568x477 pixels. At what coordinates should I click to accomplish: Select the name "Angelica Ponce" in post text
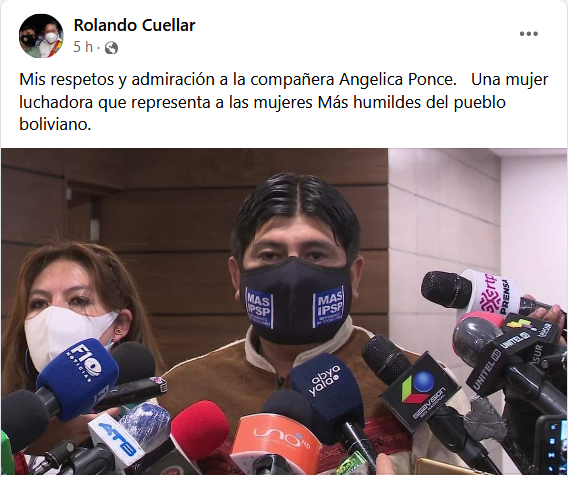point(397,79)
